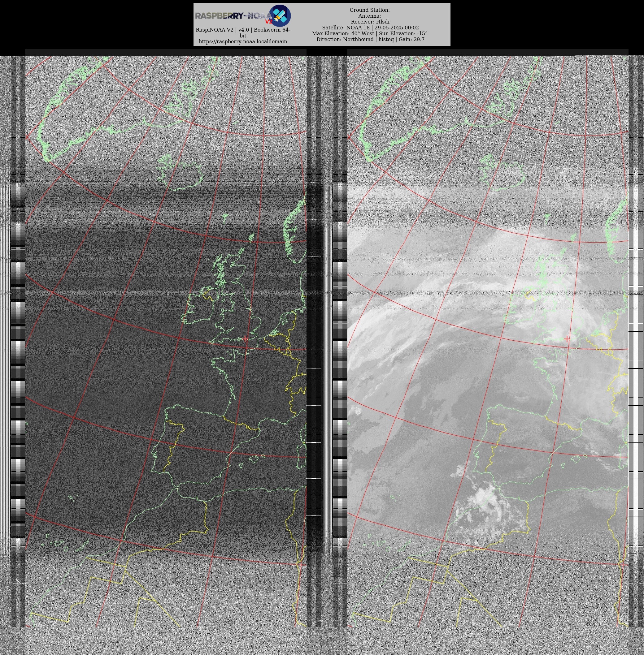Image resolution: width=644 pixels, height=655 pixels.
Task: Click Iceland's outline in the right channel image
Action: (502, 173)
